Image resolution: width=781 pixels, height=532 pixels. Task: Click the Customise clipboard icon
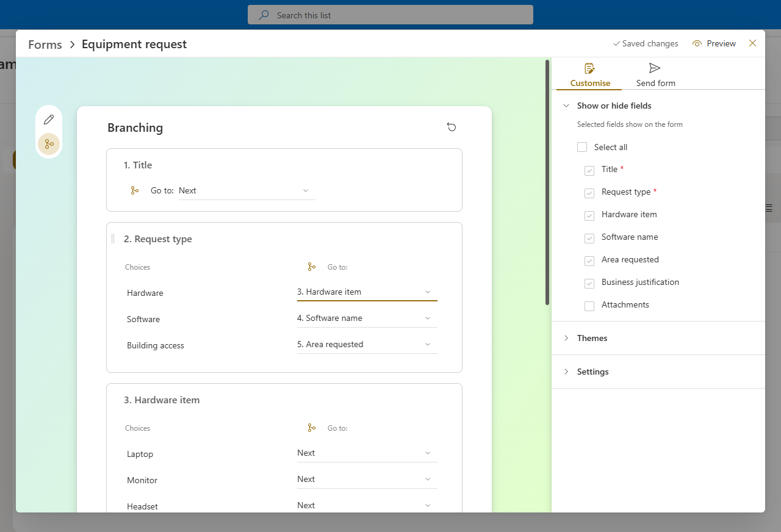(x=589, y=68)
